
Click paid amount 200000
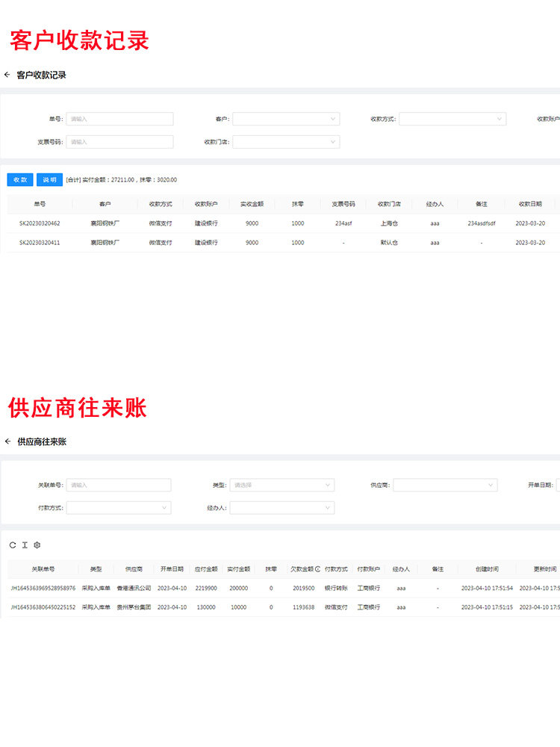tap(239, 589)
